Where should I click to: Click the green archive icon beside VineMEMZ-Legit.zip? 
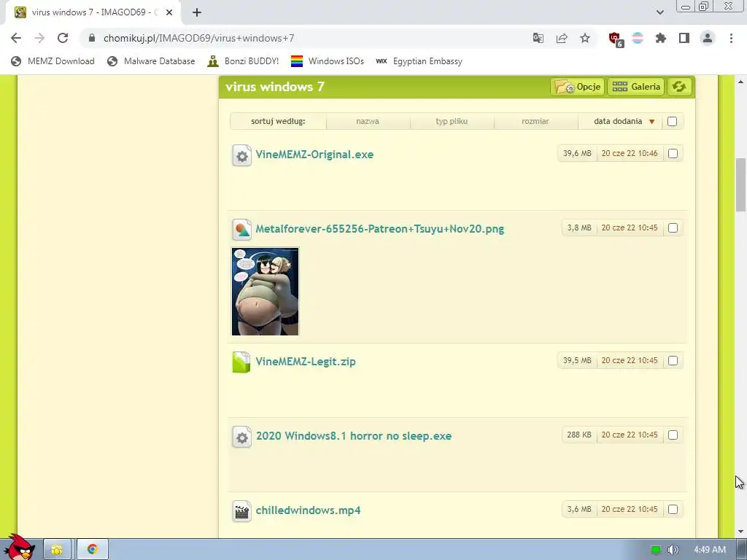pyautogui.click(x=241, y=362)
